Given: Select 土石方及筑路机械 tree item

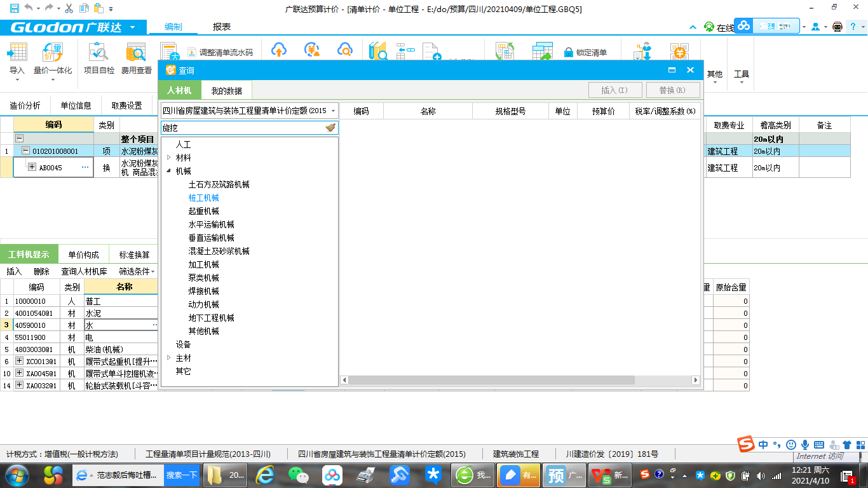Looking at the screenshot, I should (219, 184).
